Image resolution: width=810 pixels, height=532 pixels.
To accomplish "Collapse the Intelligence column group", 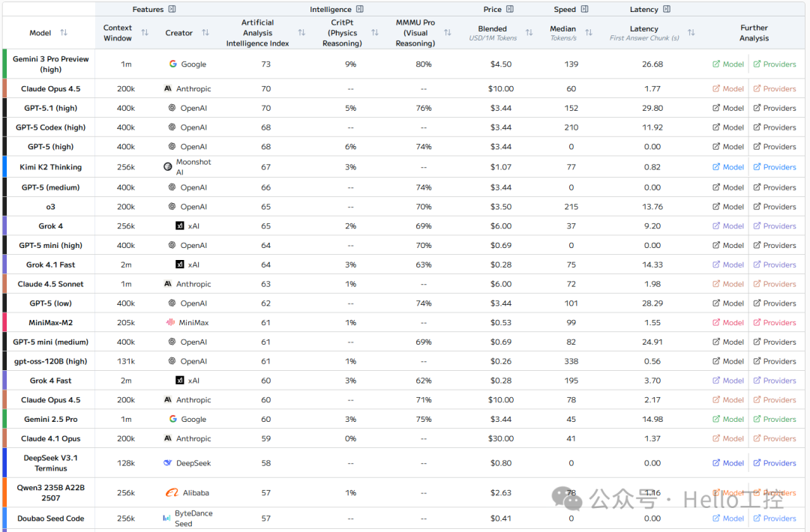I will coord(360,9).
